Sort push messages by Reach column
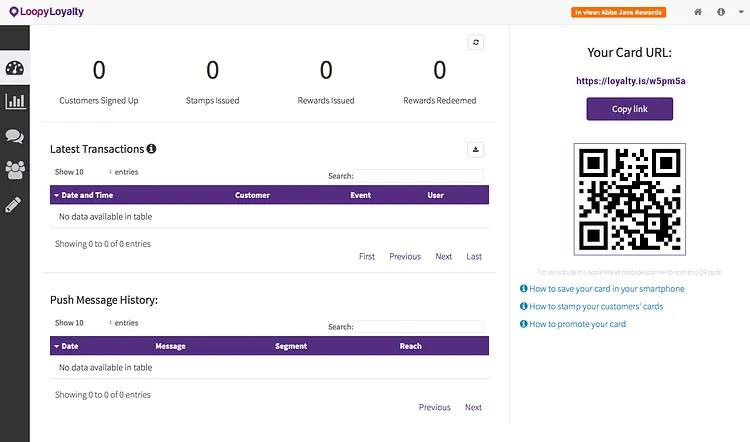Image resolution: width=750 pixels, height=442 pixels. tap(410, 346)
